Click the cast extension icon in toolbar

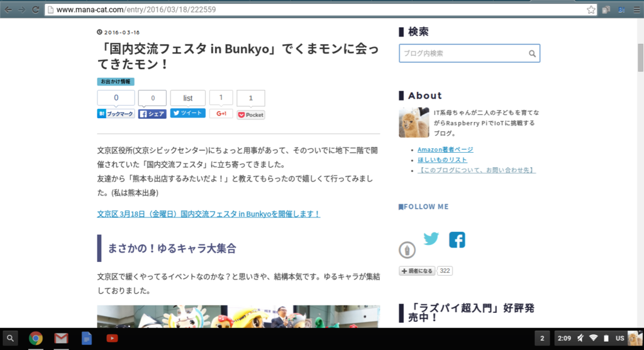click(x=606, y=10)
